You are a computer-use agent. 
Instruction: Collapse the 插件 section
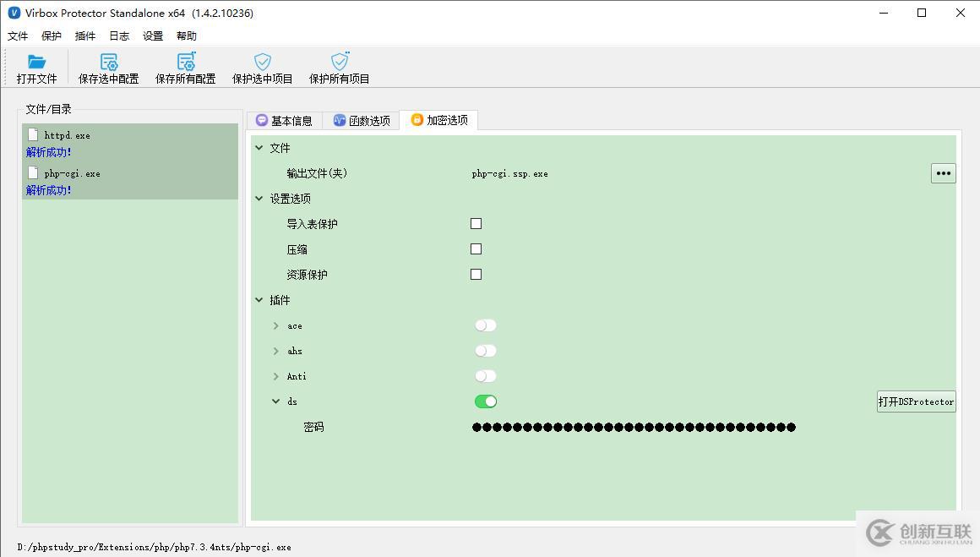pyautogui.click(x=259, y=300)
